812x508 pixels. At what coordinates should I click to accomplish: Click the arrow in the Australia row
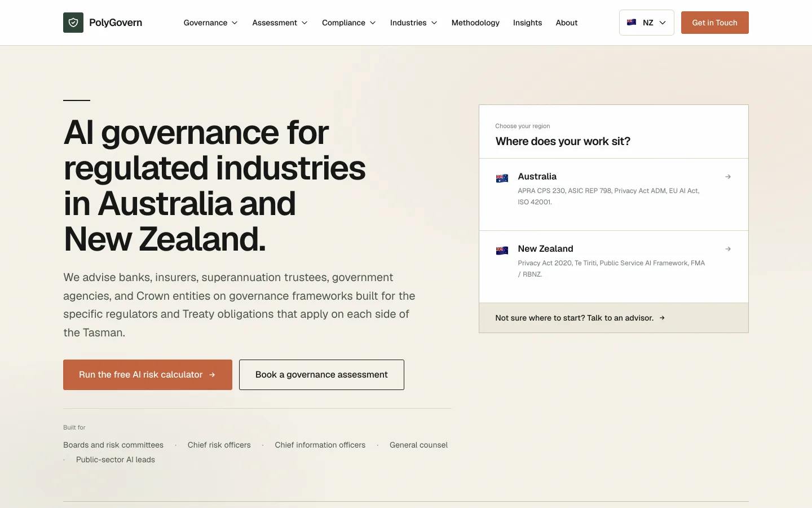tap(728, 177)
